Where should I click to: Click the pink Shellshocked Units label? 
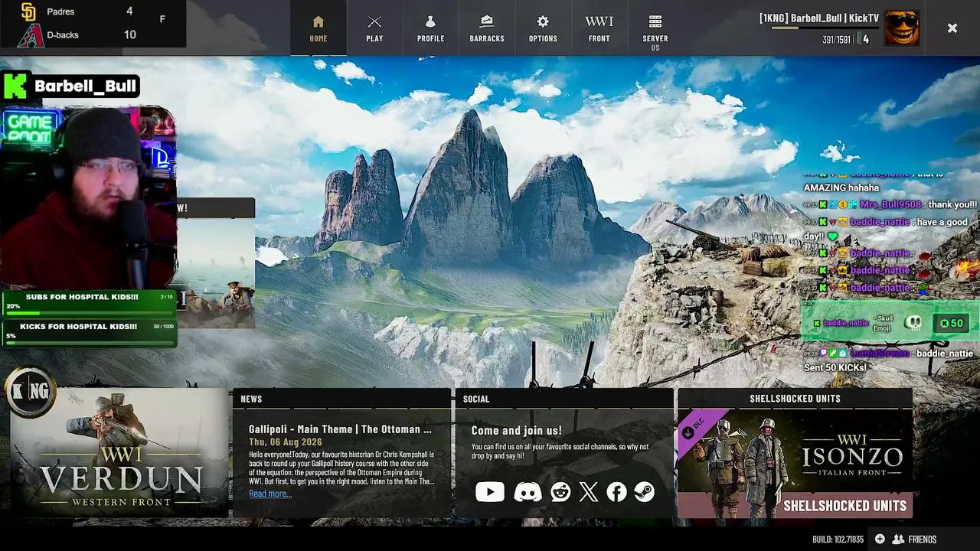point(845,506)
